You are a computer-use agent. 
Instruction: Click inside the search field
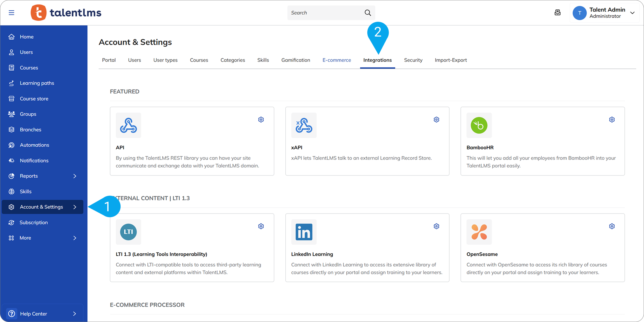[322, 13]
